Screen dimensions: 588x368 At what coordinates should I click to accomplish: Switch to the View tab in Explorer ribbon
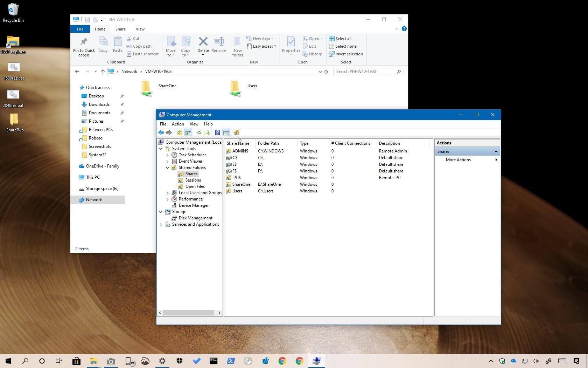click(x=140, y=29)
